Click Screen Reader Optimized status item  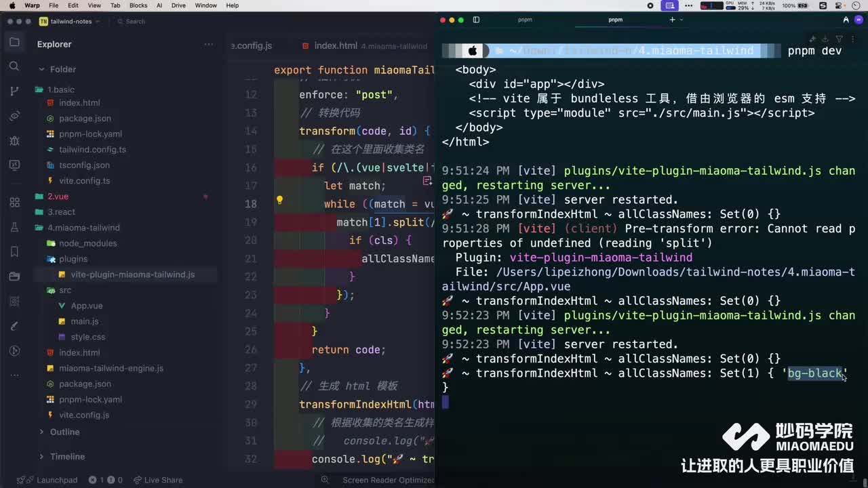[x=388, y=480]
